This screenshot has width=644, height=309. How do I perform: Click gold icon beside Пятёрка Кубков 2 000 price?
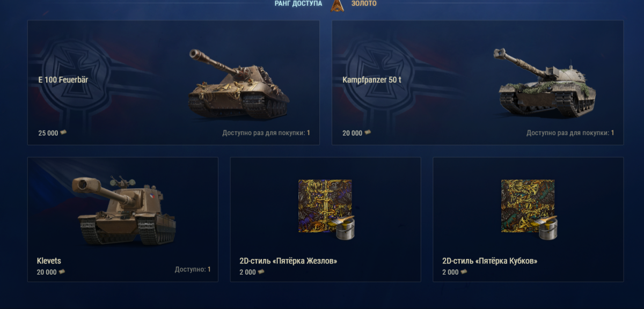pos(464,271)
